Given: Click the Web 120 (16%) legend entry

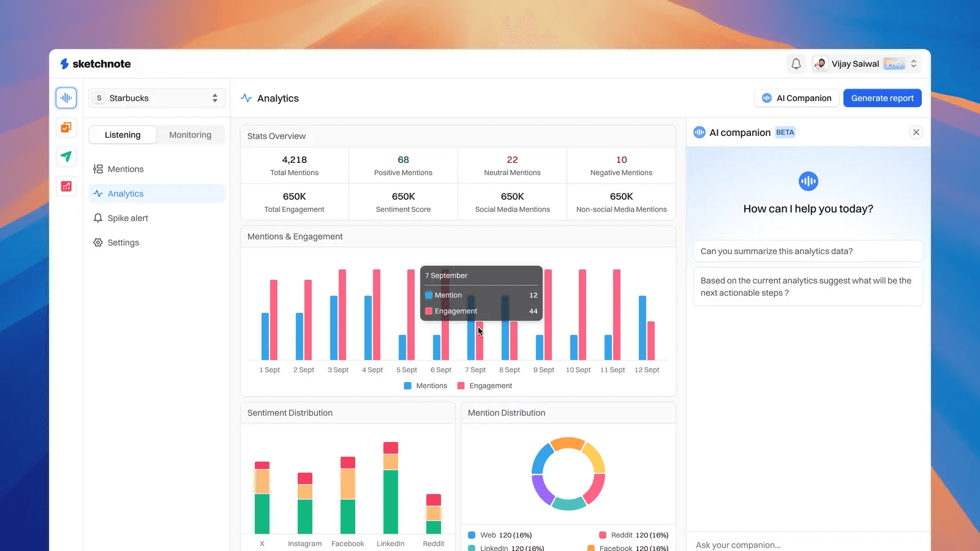Looking at the screenshot, I should point(500,535).
